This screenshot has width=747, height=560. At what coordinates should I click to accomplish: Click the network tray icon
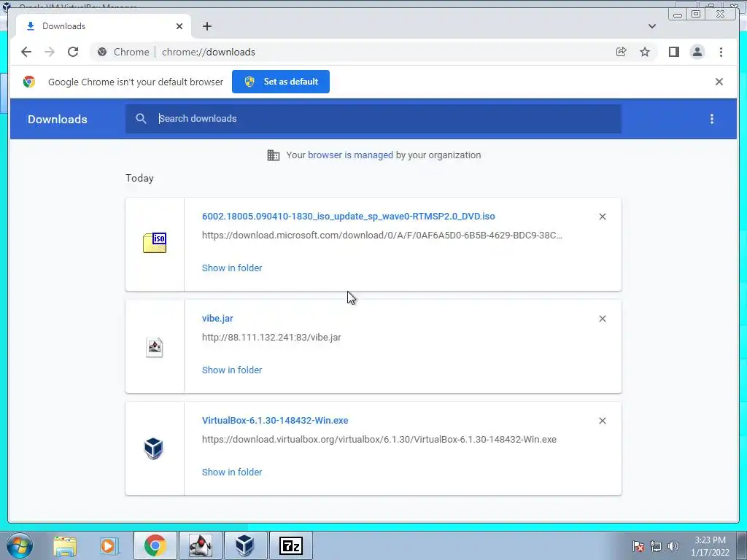pos(656,546)
